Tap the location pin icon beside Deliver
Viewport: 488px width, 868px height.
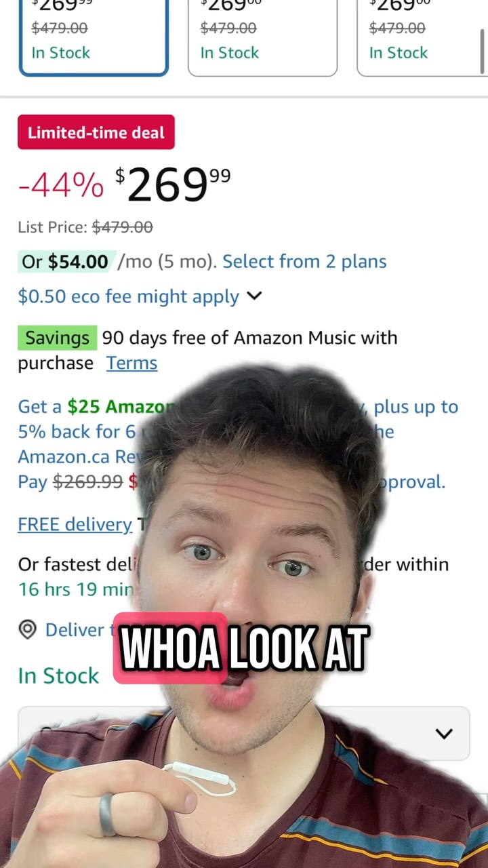pyautogui.click(x=27, y=630)
